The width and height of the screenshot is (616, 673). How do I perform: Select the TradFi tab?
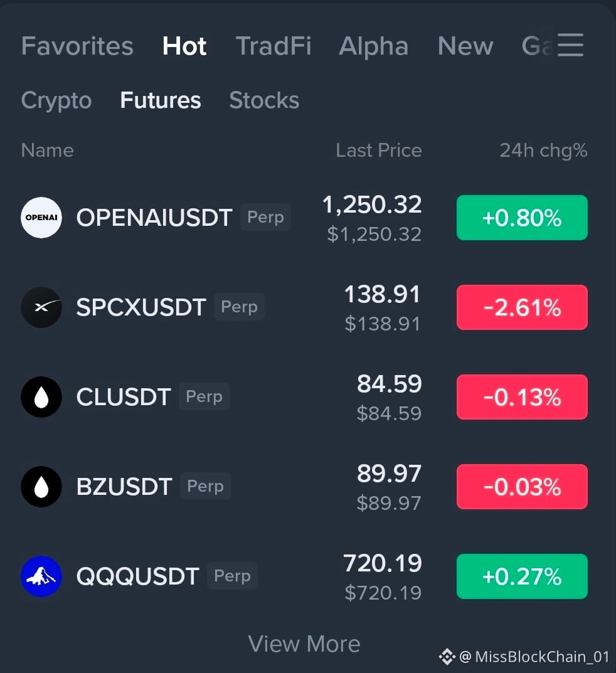(x=273, y=46)
